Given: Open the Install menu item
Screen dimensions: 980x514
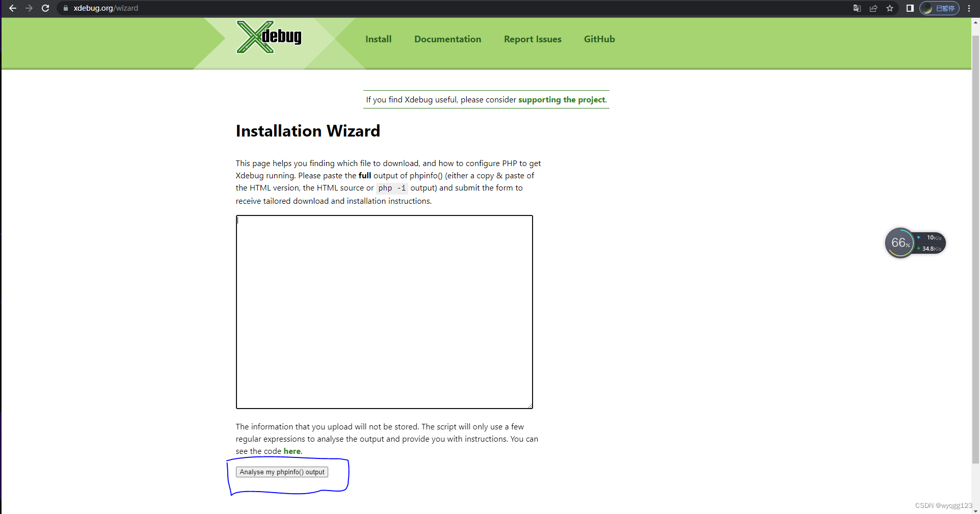Looking at the screenshot, I should 378,39.
